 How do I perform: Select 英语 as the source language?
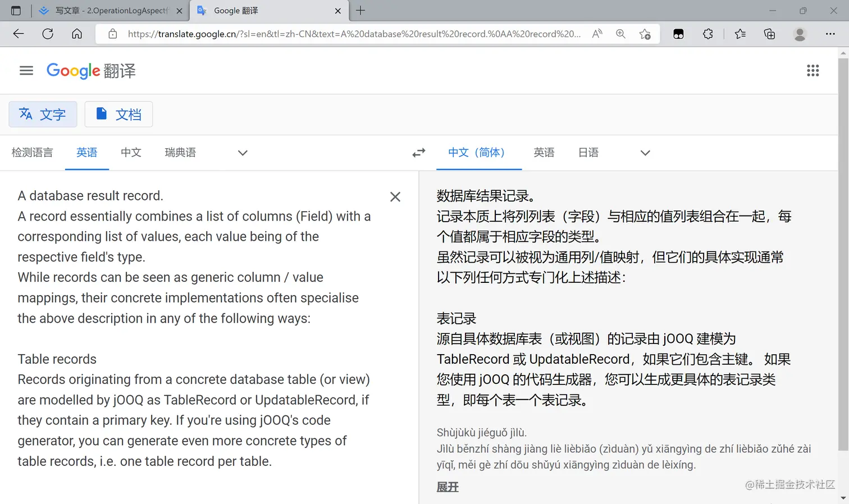click(87, 153)
